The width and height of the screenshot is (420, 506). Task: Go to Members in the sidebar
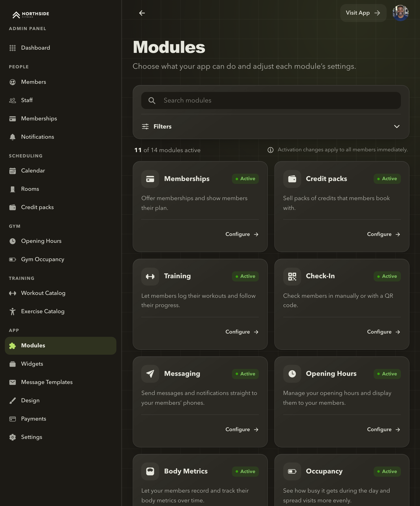[x=60, y=82]
